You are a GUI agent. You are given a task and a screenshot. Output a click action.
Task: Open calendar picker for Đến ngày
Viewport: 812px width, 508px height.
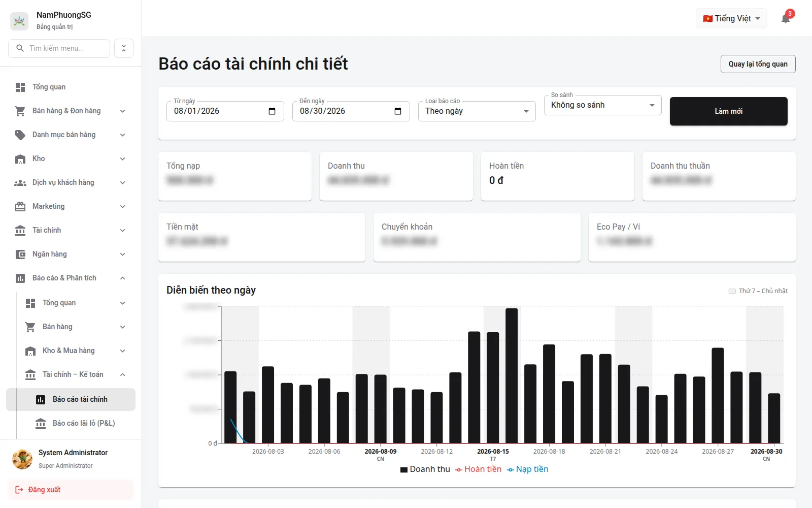coord(398,111)
